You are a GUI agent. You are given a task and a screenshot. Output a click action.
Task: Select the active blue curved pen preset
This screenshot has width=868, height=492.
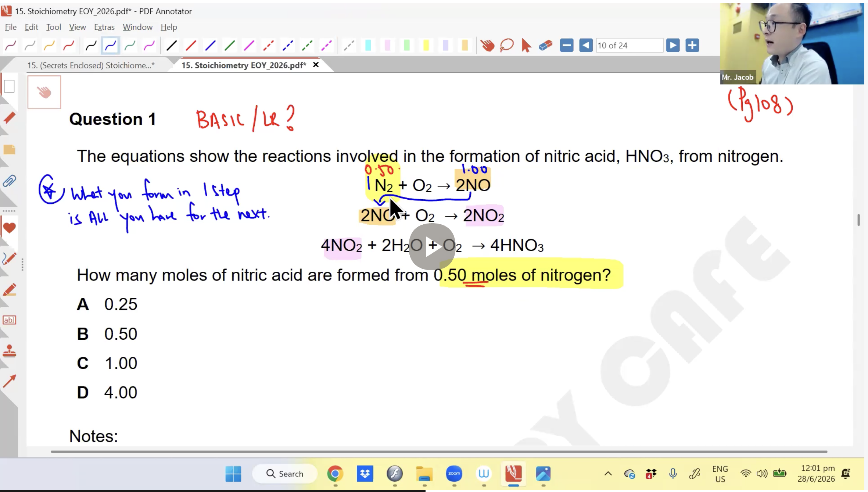coord(110,46)
